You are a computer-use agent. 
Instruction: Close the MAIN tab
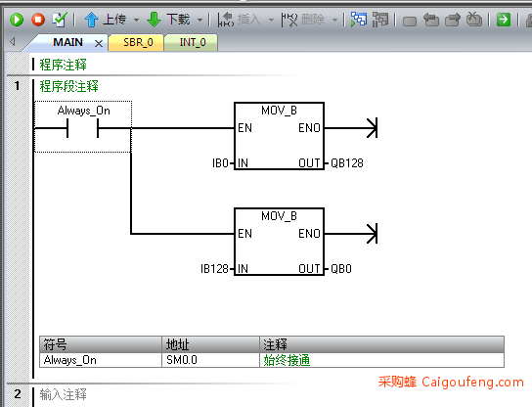click(99, 43)
